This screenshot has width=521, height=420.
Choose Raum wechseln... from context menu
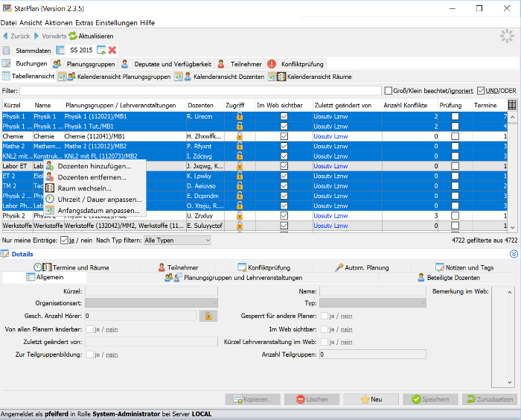(x=95, y=188)
